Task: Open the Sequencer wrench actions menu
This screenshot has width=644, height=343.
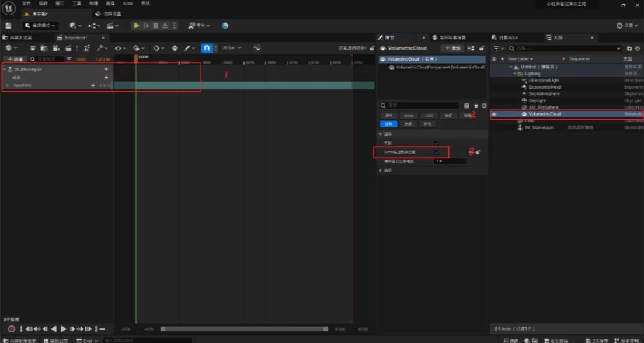Action: 102,48
